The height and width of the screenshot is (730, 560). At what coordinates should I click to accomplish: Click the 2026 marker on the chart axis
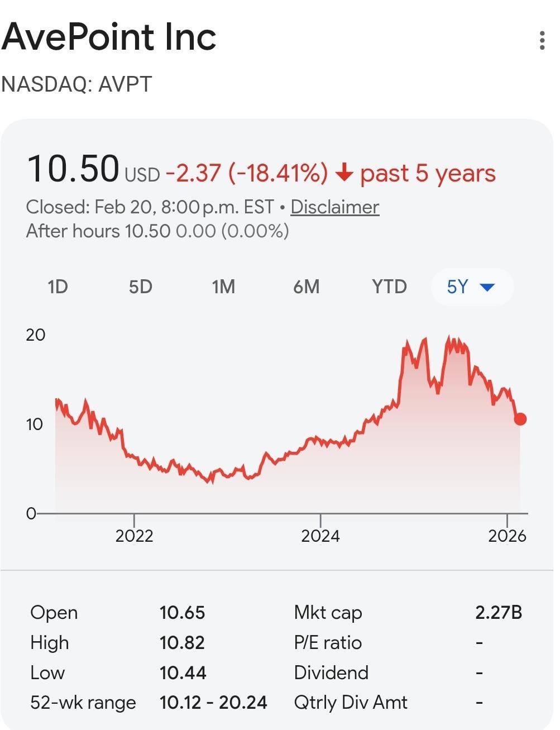click(x=507, y=536)
